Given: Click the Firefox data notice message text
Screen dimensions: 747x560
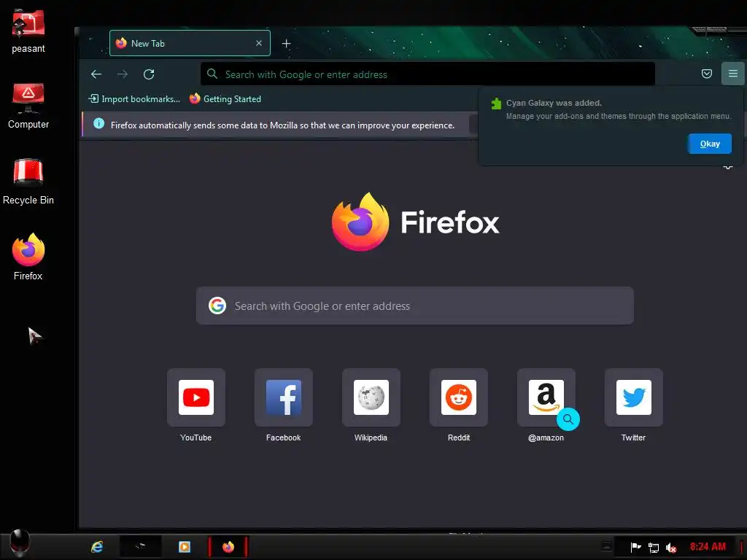Looking at the screenshot, I should pyautogui.click(x=282, y=125).
